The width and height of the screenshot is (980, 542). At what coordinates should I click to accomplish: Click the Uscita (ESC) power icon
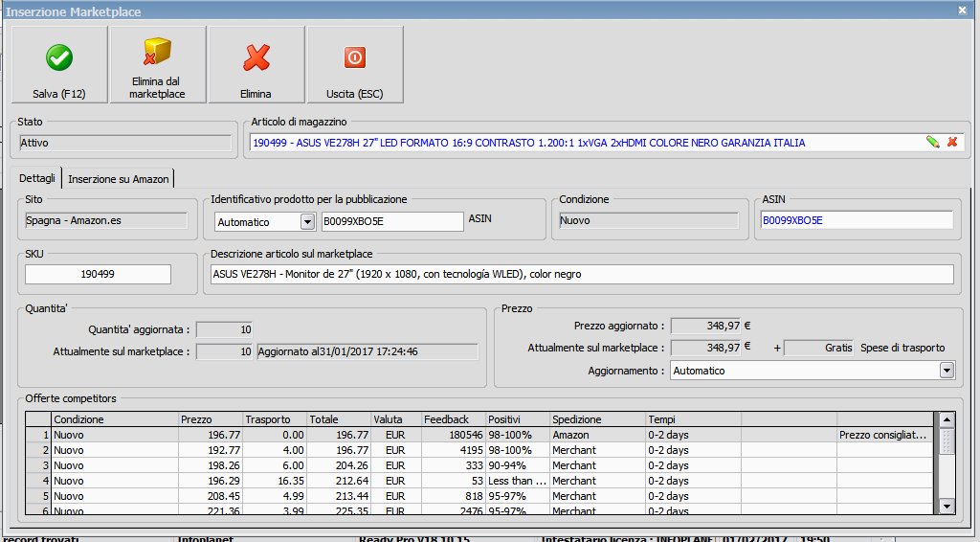coord(355,58)
